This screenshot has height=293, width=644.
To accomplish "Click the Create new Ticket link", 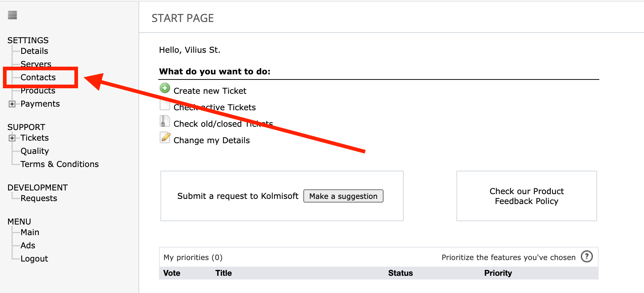I will click(210, 91).
